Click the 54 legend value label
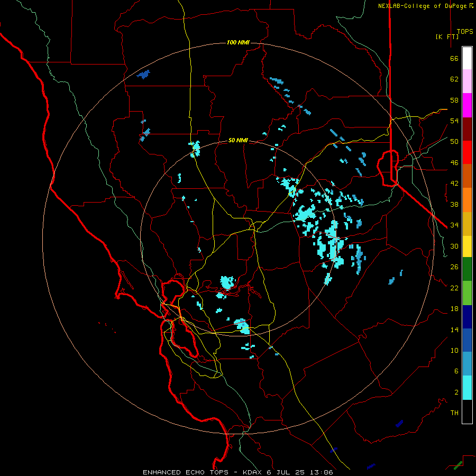 click(x=454, y=121)
